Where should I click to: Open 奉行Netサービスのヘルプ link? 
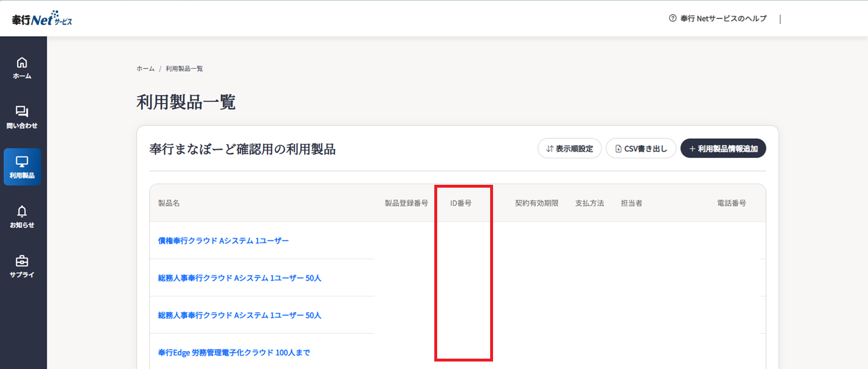click(x=723, y=18)
